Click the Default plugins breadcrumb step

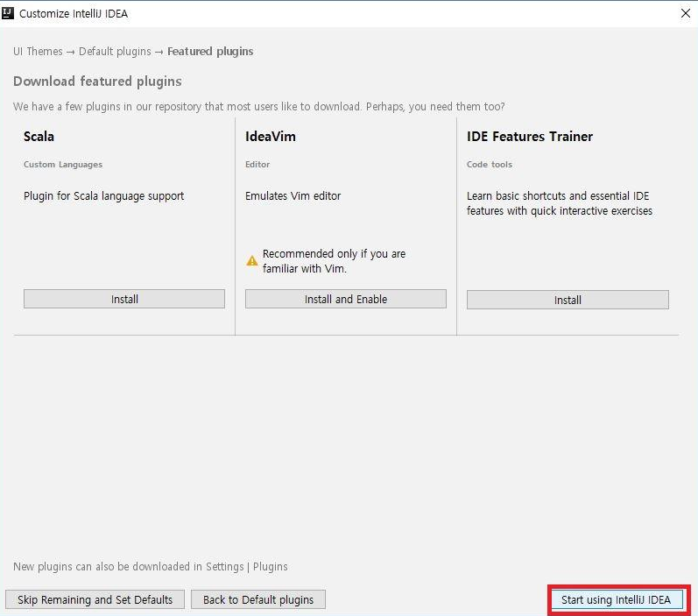115,51
